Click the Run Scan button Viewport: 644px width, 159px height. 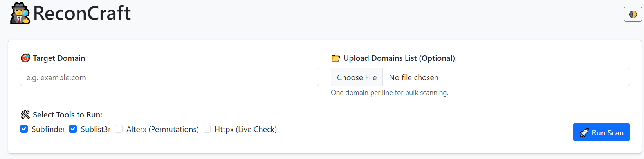[601, 132]
